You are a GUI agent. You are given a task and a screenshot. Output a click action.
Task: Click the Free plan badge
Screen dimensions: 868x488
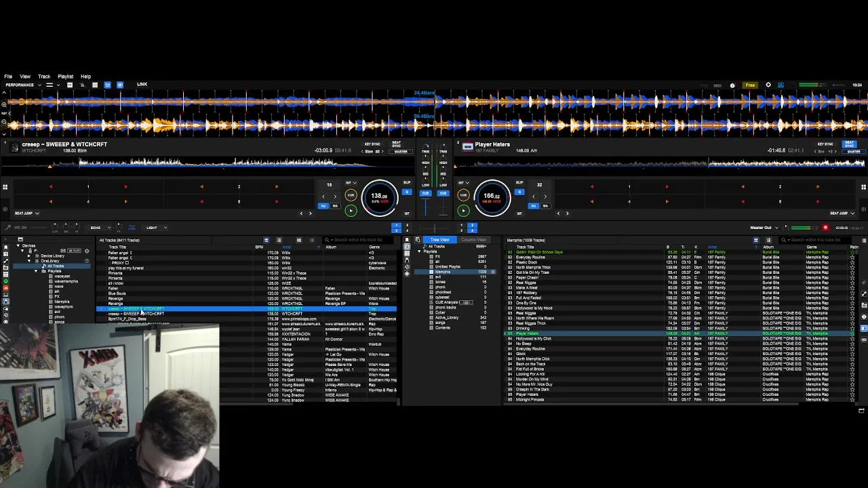(x=750, y=85)
